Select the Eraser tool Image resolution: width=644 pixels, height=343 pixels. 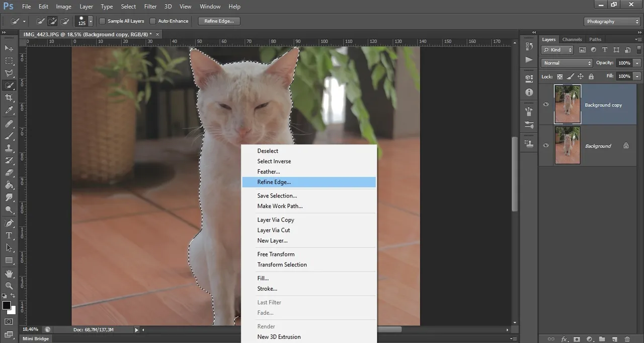pyautogui.click(x=9, y=173)
